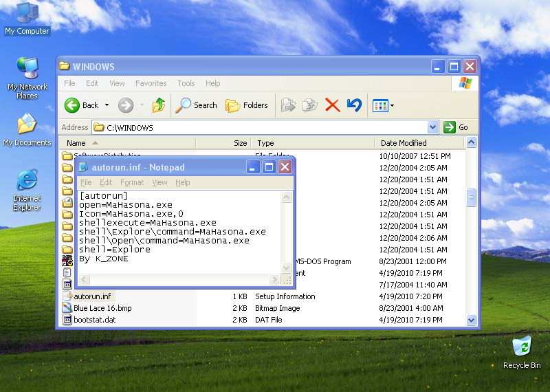
Task: Toggle the Folders pane button
Action: (247, 105)
